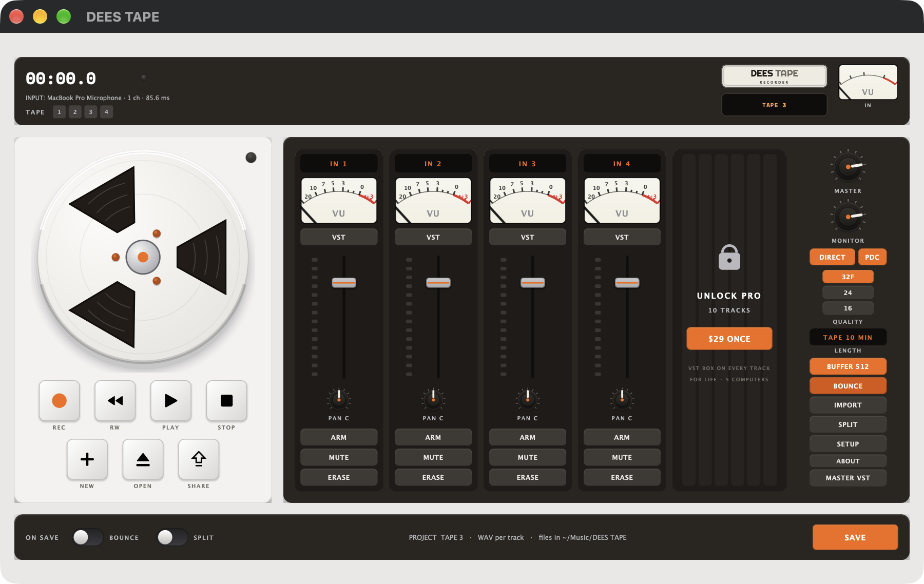Click the RW rewind button

[115, 401]
